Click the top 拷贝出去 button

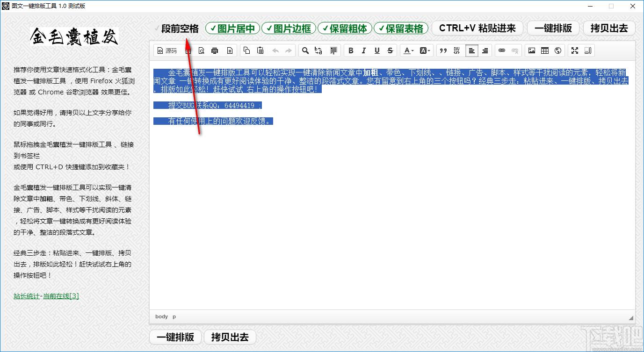click(x=609, y=28)
